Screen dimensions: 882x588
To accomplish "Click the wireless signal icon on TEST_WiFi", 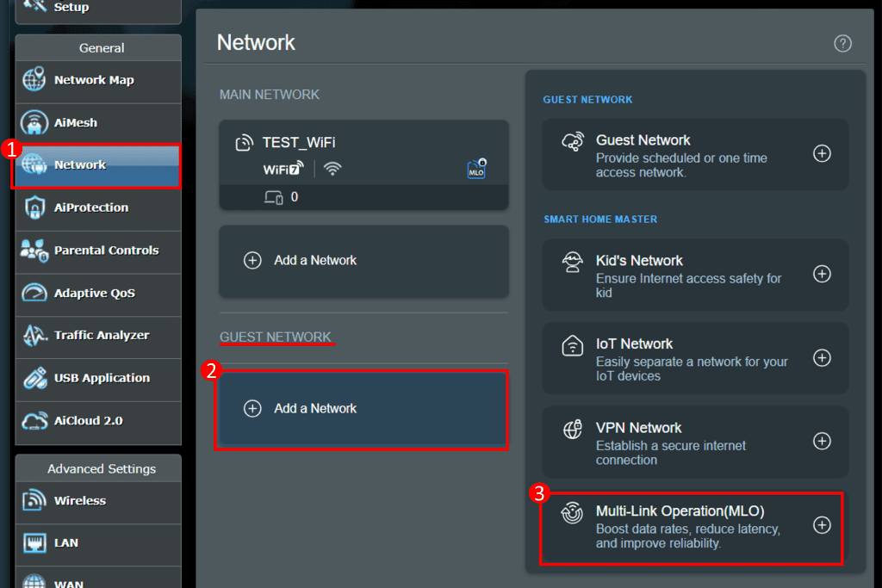I will 332,169.
